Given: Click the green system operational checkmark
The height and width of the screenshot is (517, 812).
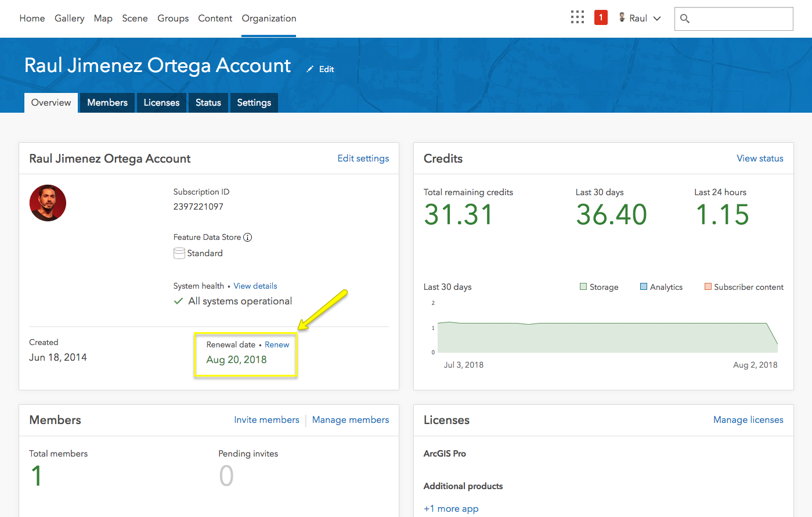Looking at the screenshot, I should pyautogui.click(x=179, y=301).
